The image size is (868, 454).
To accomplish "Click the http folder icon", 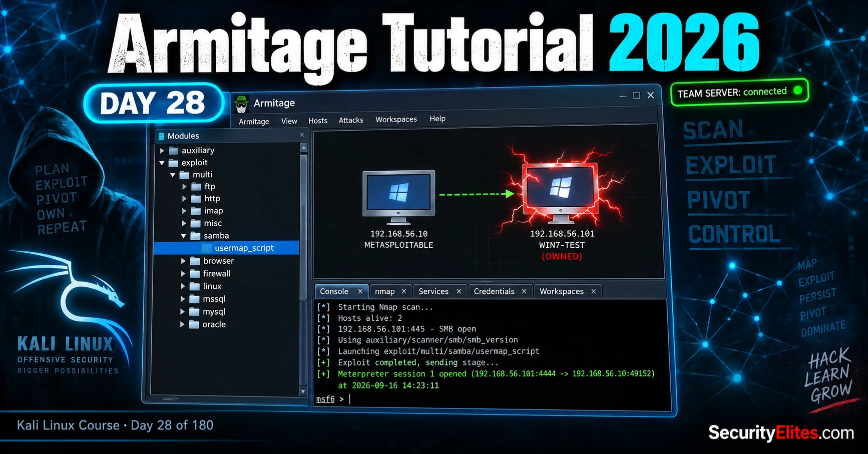I will [196, 199].
